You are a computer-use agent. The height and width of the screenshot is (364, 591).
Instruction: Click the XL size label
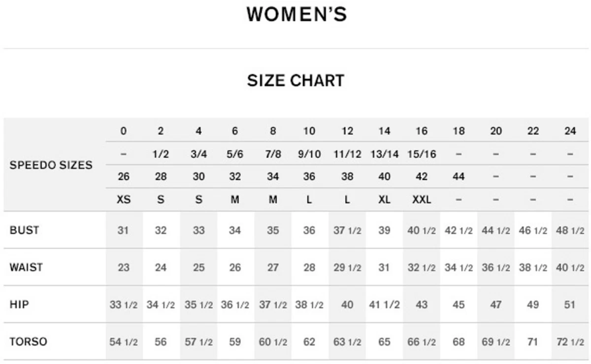point(384,200)
